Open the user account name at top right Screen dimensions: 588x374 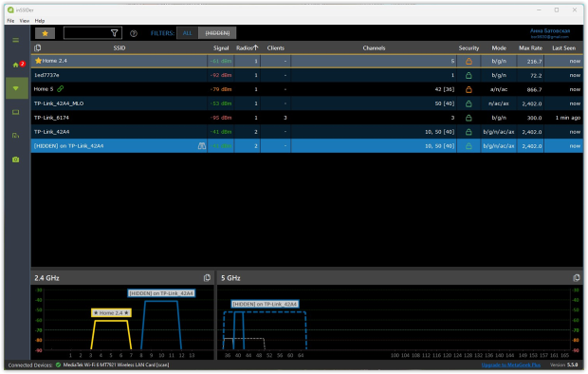(550, 30)
